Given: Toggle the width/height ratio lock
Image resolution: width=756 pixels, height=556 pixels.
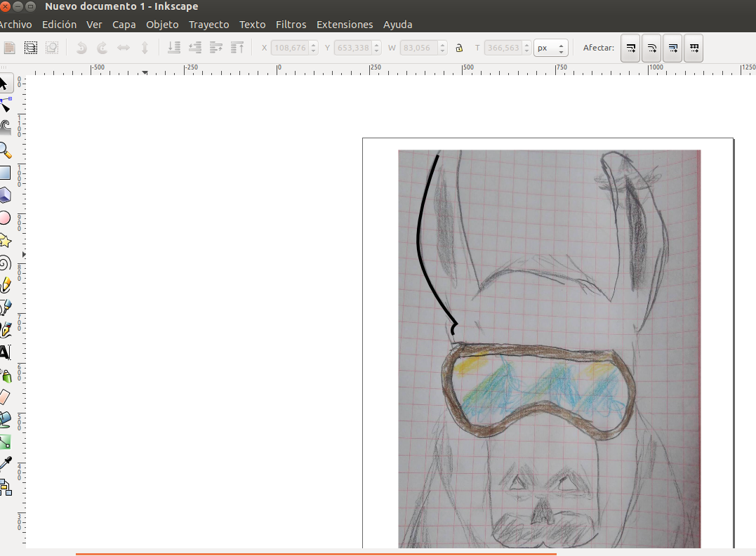Looking at the screenshot, I should point(459,48).
